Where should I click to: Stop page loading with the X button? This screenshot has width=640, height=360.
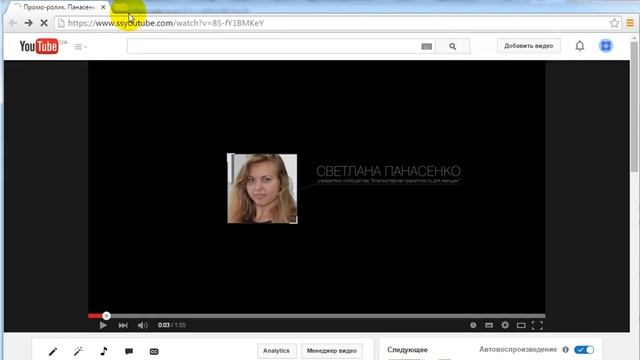pyautogui.click(x=44, y=23)
